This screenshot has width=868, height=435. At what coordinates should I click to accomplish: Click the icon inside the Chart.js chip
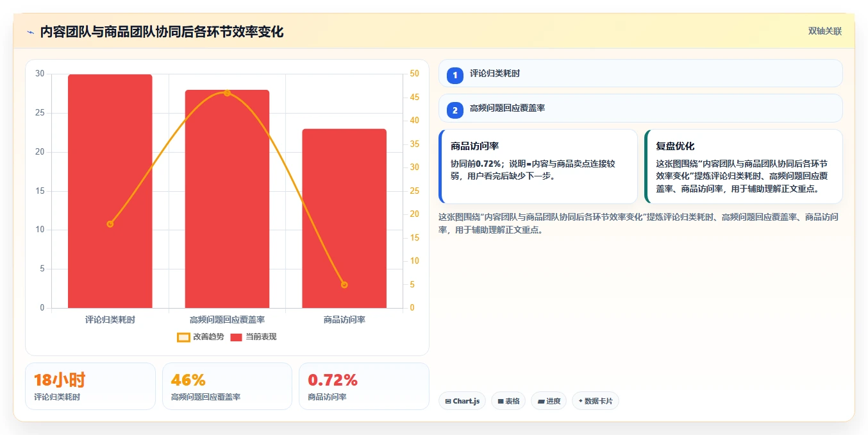pyautogui.click(x=448, y=401)
